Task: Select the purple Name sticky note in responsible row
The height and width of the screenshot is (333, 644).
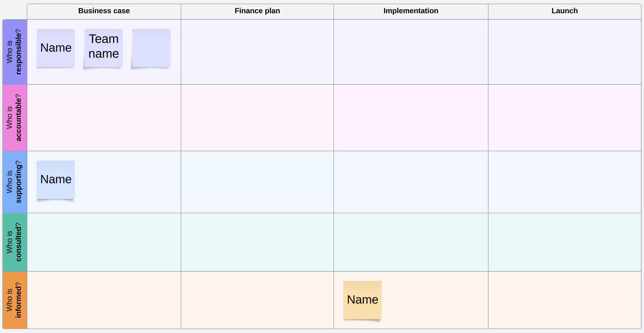Action: 55,48
